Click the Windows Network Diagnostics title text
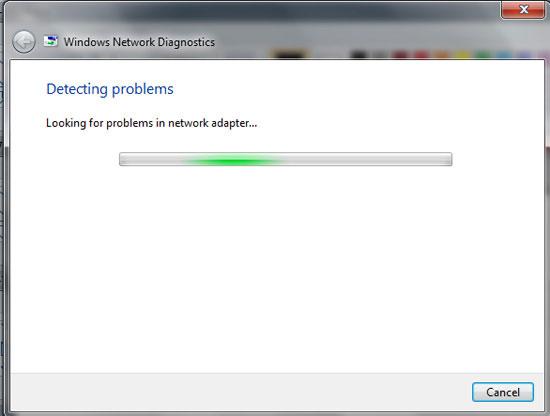 coord(139,42)
